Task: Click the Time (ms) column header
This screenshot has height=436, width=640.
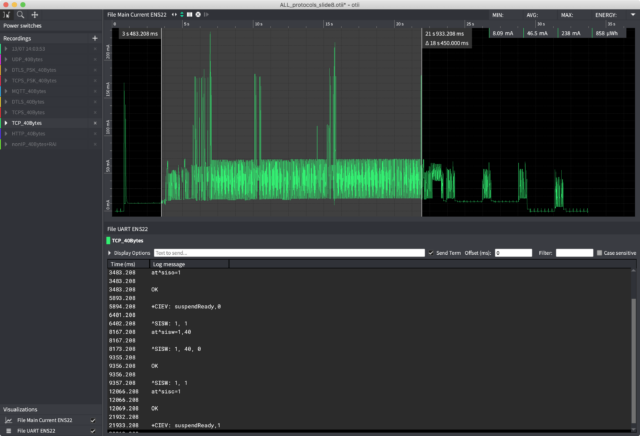Action: (124, 264)
